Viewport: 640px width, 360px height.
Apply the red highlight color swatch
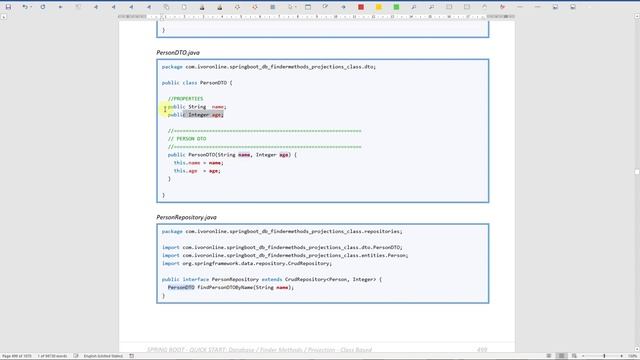click(x=361, y=7)
